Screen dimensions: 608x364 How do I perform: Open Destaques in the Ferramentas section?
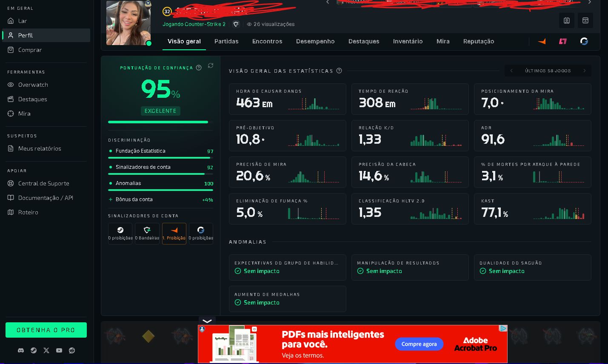[46, 99]
